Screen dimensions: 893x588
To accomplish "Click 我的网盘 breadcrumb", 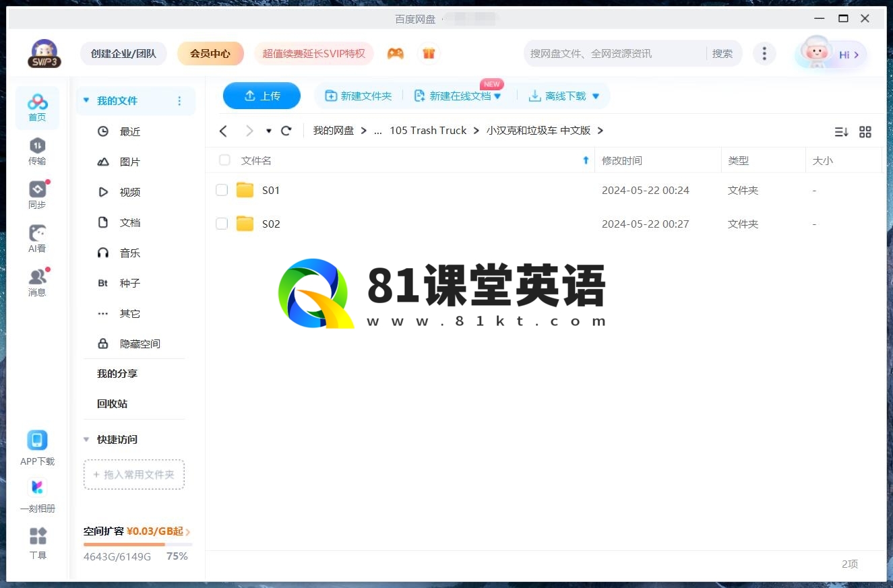I will [x=333, y=131].
